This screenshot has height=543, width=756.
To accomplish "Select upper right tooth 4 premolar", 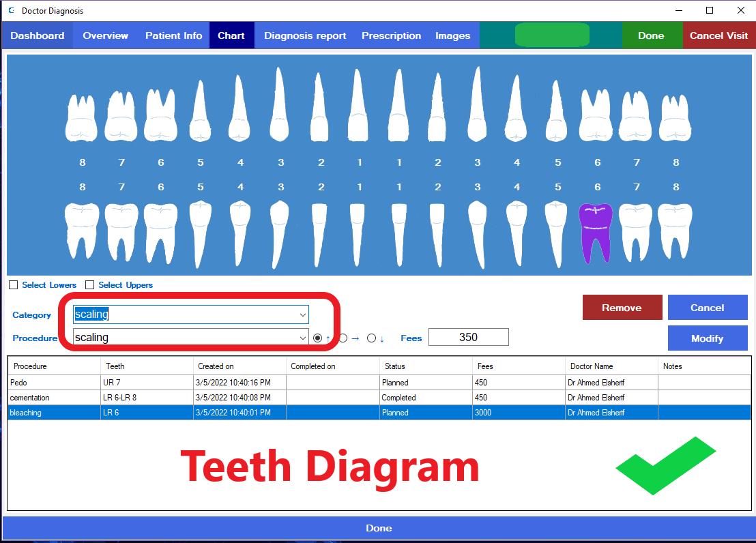I will click(x=239, y=108).
